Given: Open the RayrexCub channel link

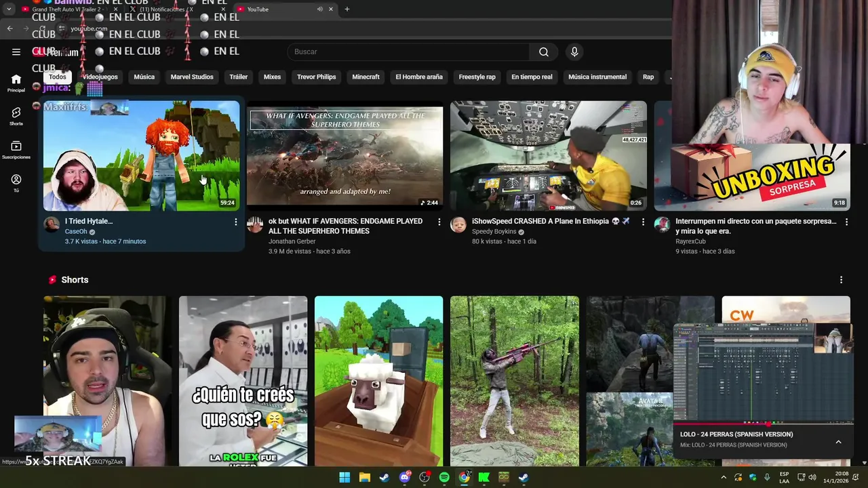Looking at the screenshot, I should click(x=690, y=241).
